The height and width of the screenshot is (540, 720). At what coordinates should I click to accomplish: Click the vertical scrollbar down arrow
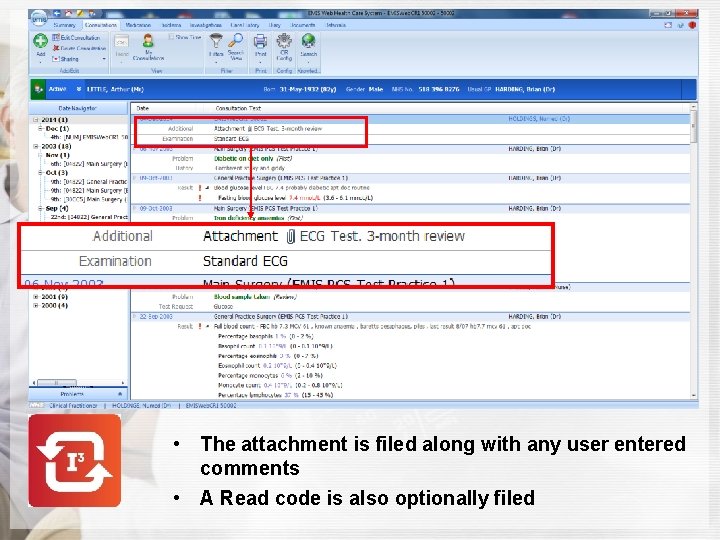[x=693, y=395]
